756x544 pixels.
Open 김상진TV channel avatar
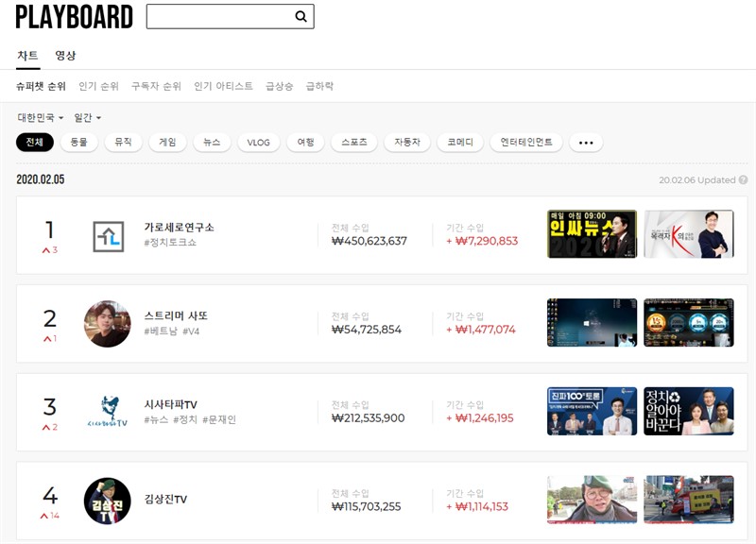coord(108,501)
